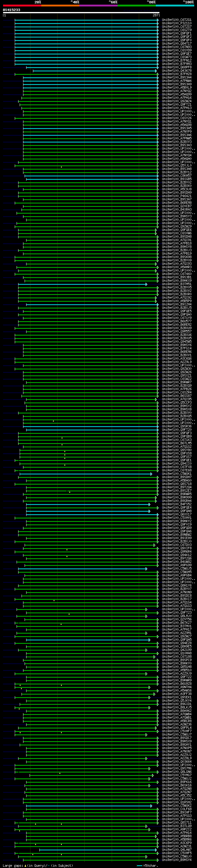Open the UniRef100_A5BVL9 hit
The width and height of the screenshot is (197, 868).
177,88
